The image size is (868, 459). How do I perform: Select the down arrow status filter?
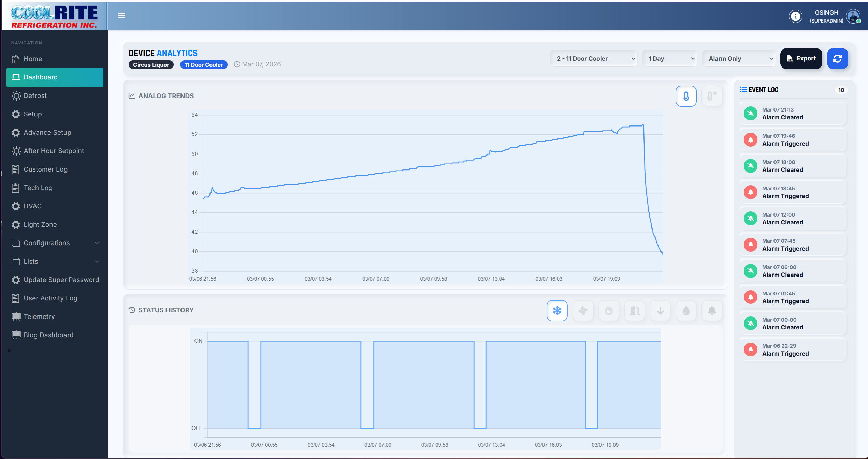(x=660, y=311)
